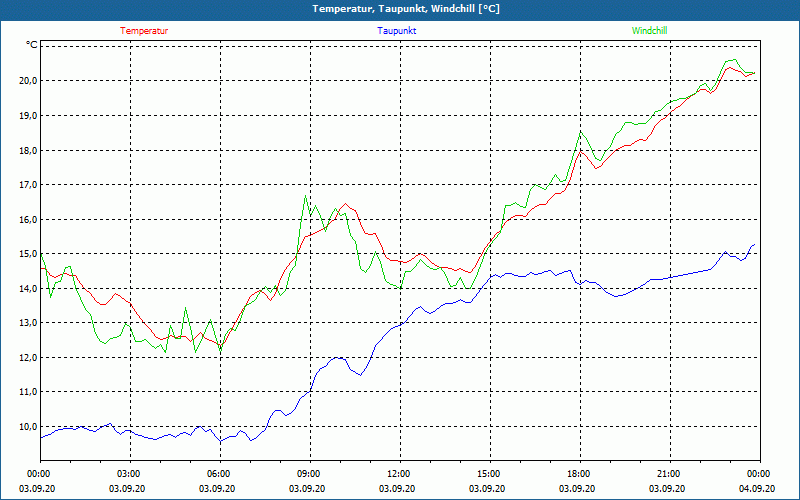Click the 12:00 time axis label
Screen dimensions: 800x500
coord(400,474)
